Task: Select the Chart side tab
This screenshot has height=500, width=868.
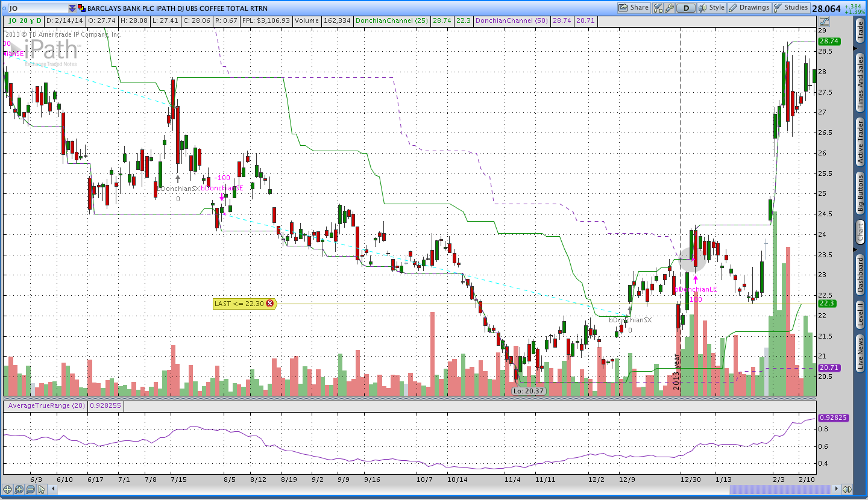Action: tap(860, 232)
